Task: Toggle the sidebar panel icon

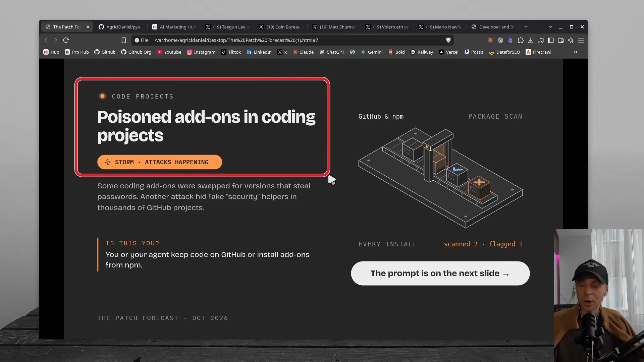Action: point(551,40)
